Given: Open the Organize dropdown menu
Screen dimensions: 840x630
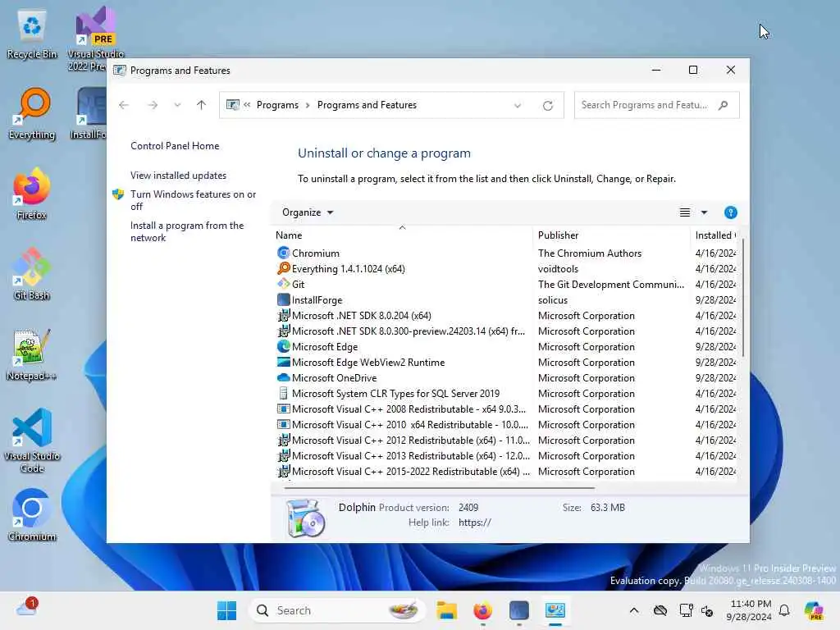Looking at the screenshot, I should point(308,212).
